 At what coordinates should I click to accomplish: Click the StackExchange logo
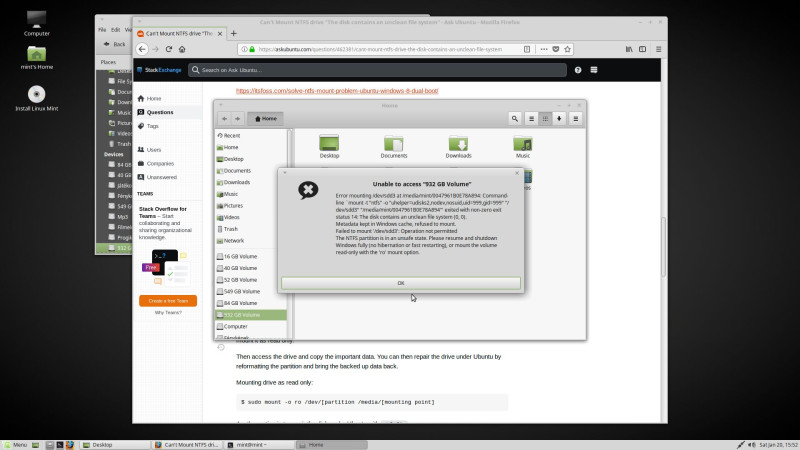click(159, 70)
